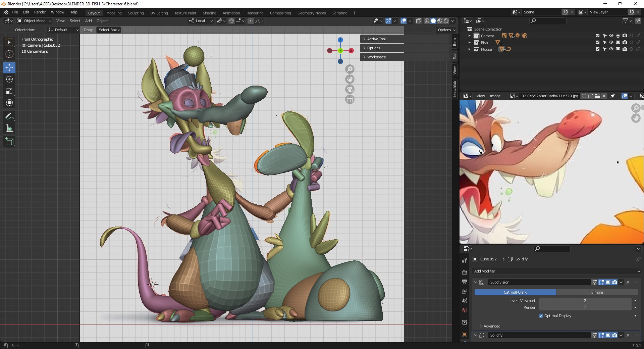Hide the Mouse collection in viewport
Image resolution: width=644 pixels, height=349 pixels.
tap(611, 49)
